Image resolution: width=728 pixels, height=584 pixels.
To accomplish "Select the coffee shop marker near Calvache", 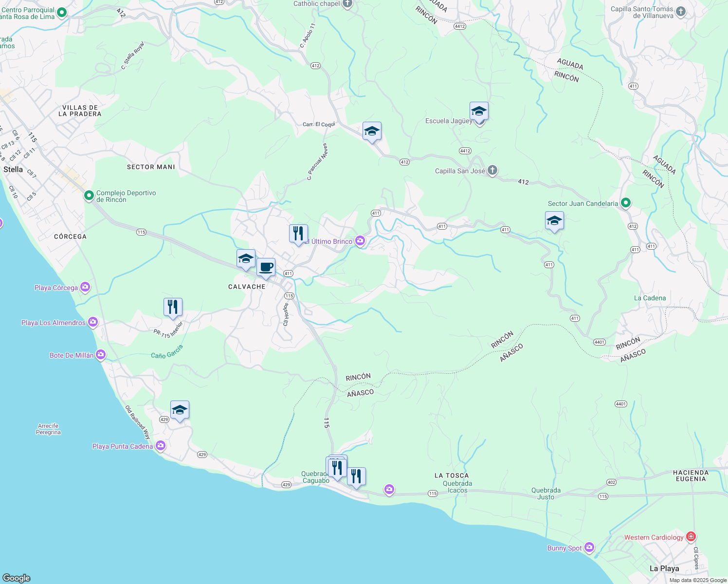I will [266, 267].
